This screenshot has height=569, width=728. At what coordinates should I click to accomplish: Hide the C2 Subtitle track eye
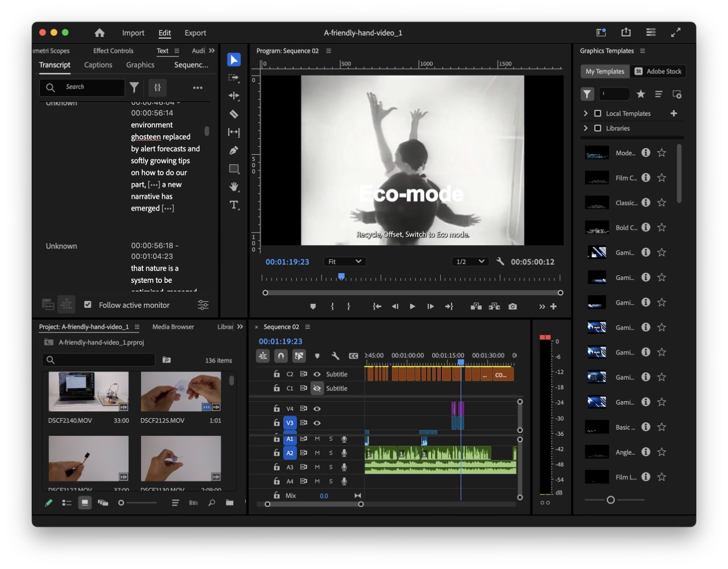[317, 374]
